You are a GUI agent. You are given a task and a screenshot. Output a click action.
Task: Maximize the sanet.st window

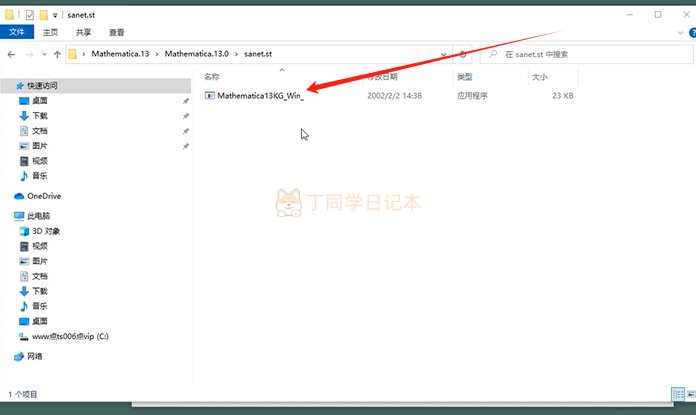pyautogui.click(x=658, y=15)
